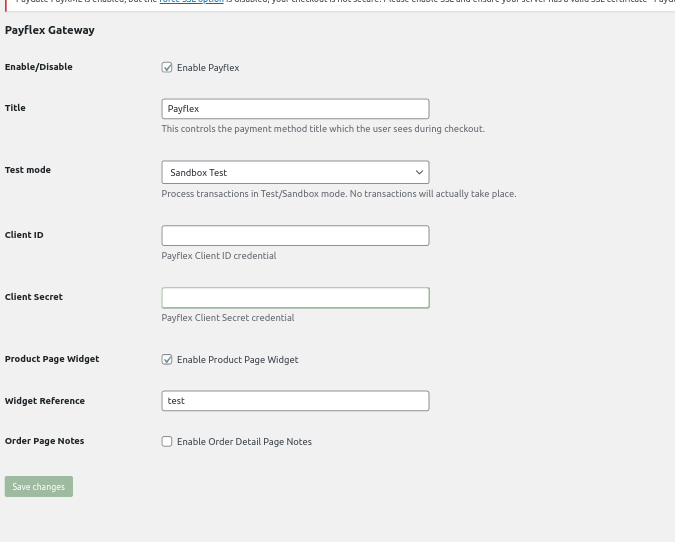The width and height of the screenshot is (675, 542).
Task: Open the Test mode Sandbox Test dropdown
Action: (x=295, y=172)
